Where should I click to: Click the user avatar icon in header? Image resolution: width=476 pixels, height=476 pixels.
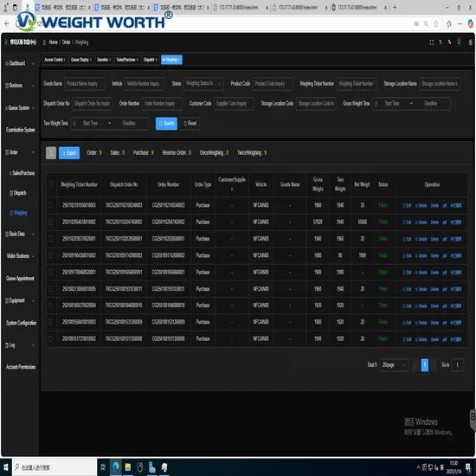459,42
